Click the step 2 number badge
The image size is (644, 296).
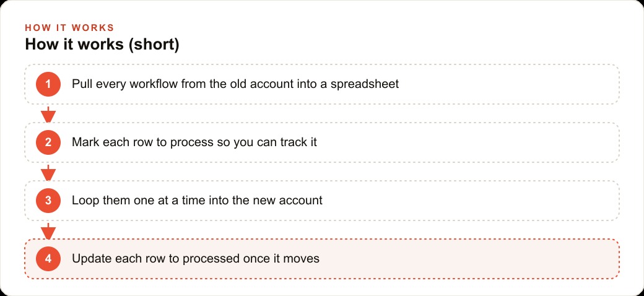pyautogui.click(x=48, y=142)
